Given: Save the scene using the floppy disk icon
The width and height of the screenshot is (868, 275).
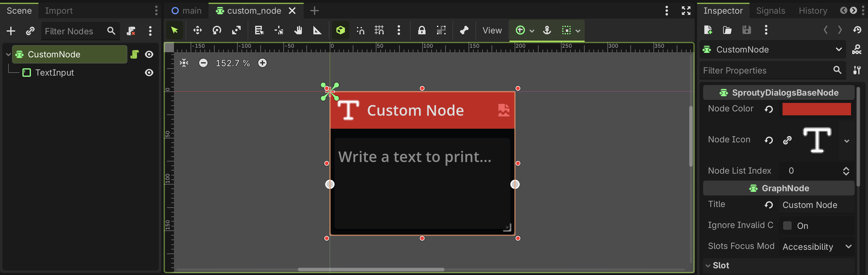Looking at the screenshot, I should pos(747,30).
